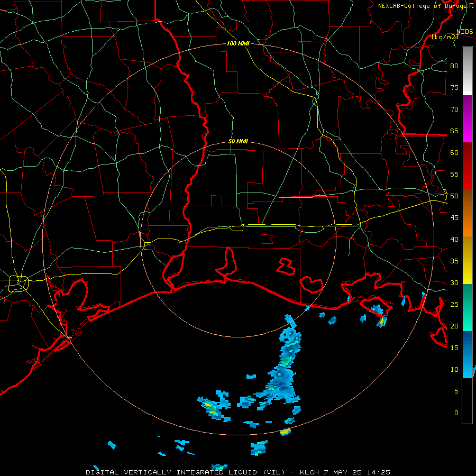Click the white-gray segment of the color bar

tap(467, 71)
